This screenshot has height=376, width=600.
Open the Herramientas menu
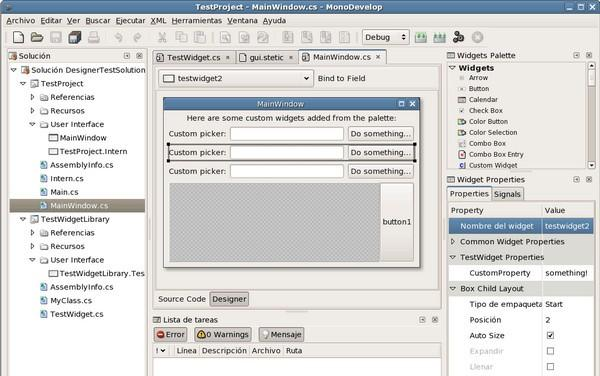[x=197, y=21]
